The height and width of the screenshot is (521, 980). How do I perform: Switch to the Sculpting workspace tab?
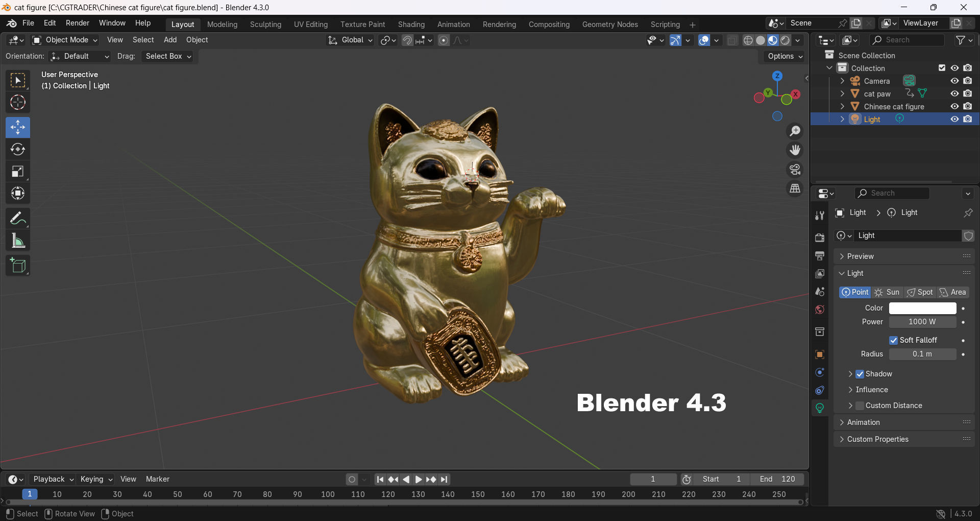[265, 25]
